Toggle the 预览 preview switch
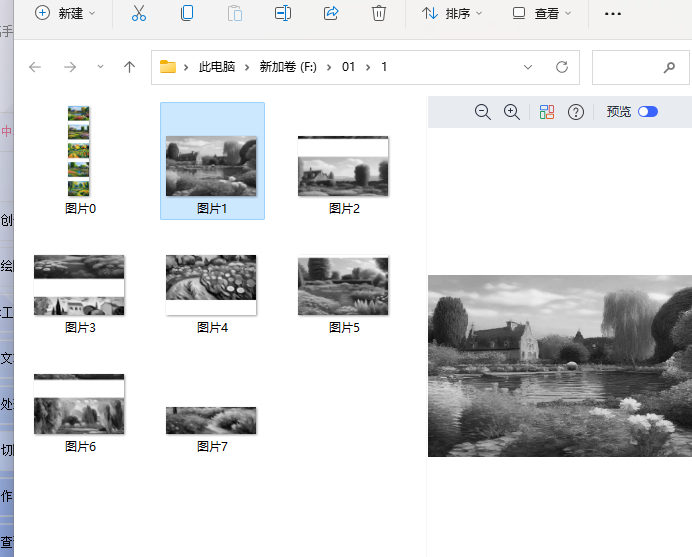692x557 pixels. (x=647, y=112)
